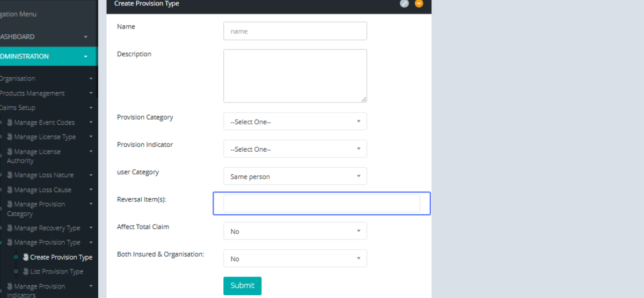Focus the Description text area
The image size is (644, 298).
click(x=295, y=76)
